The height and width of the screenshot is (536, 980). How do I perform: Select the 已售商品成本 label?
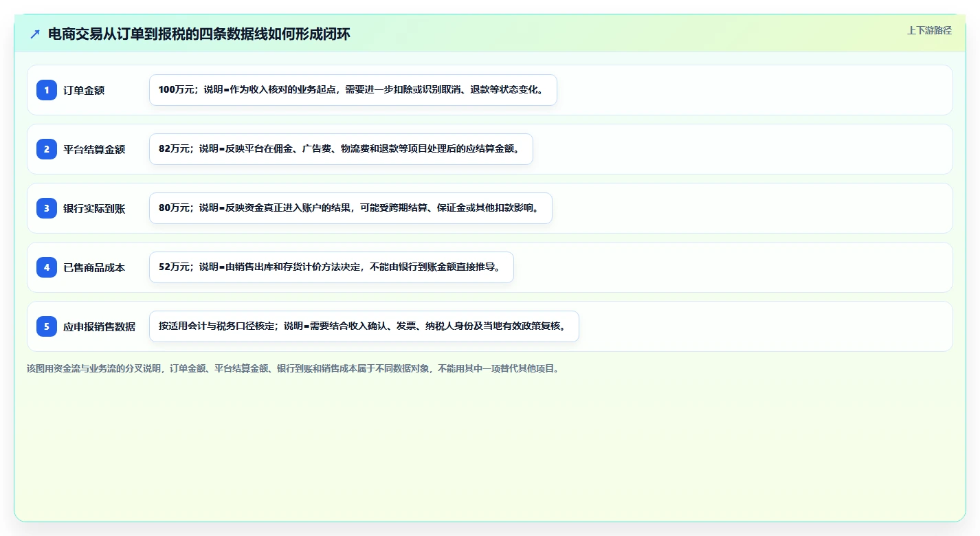point(94,267)
